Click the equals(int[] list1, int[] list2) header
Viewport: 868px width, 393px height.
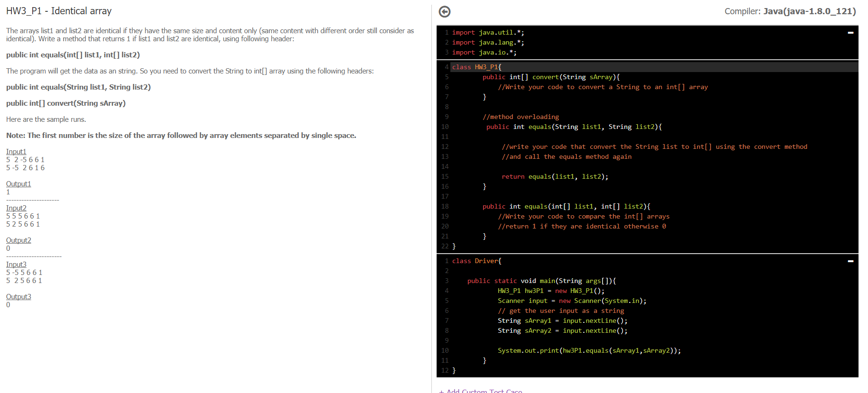[x=566, y=206]
